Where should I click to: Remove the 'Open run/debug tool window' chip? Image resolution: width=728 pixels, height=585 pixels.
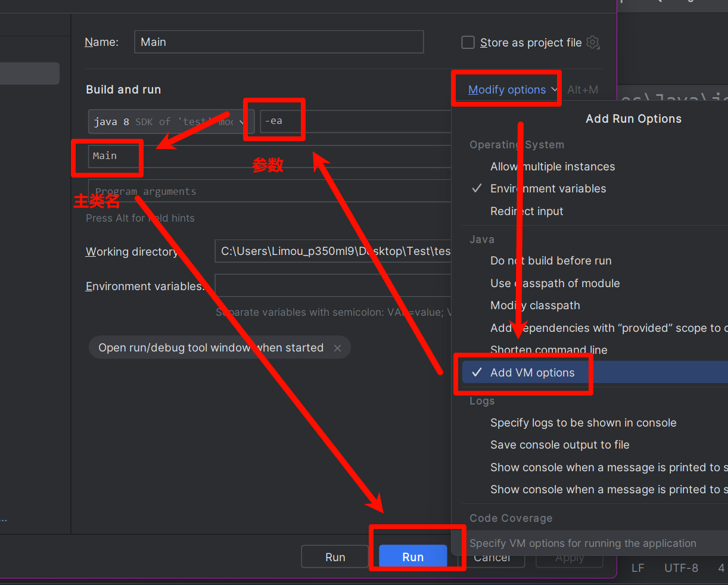point(337,348)
